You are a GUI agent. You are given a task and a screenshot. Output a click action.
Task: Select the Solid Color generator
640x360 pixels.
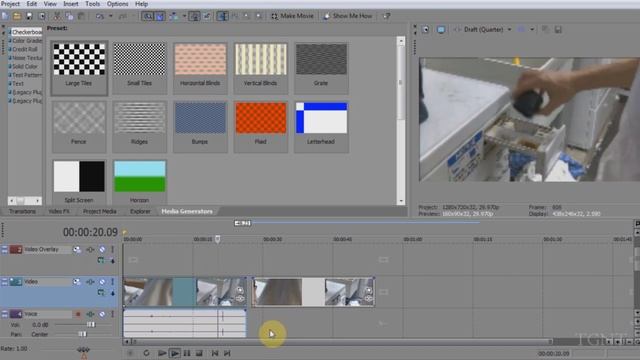24,66
